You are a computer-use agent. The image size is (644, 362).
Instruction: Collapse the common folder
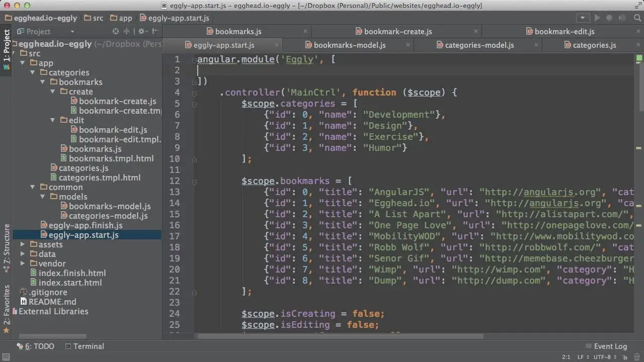[33, 187]
